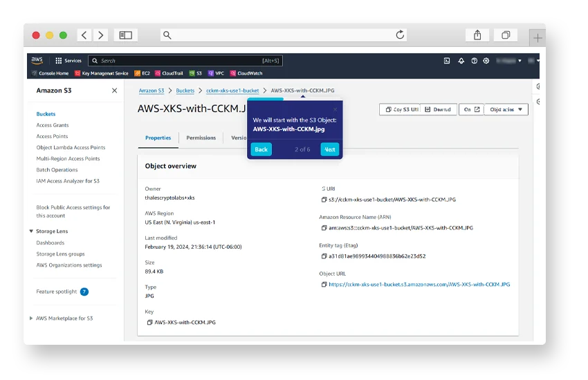Open IAM Access Analyzer for S3
The image size is (588, 380).
pos(68,181)
